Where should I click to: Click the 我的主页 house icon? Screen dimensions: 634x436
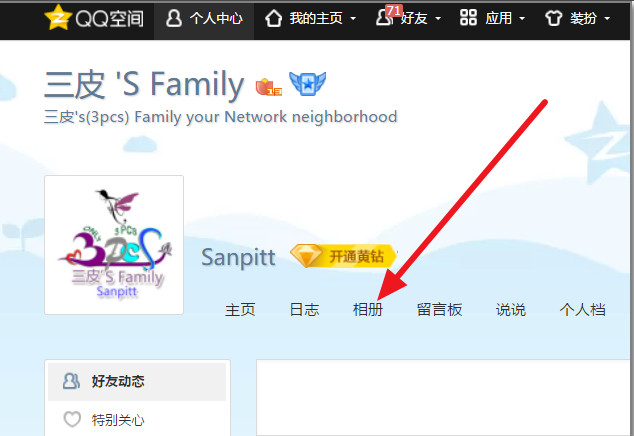(273, 18)
